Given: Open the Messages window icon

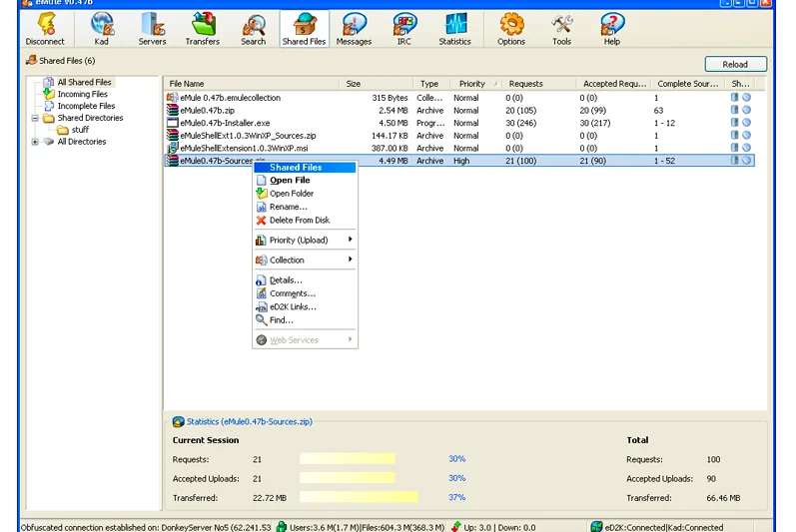Looking at the screenshot, I should click(354, 28).
